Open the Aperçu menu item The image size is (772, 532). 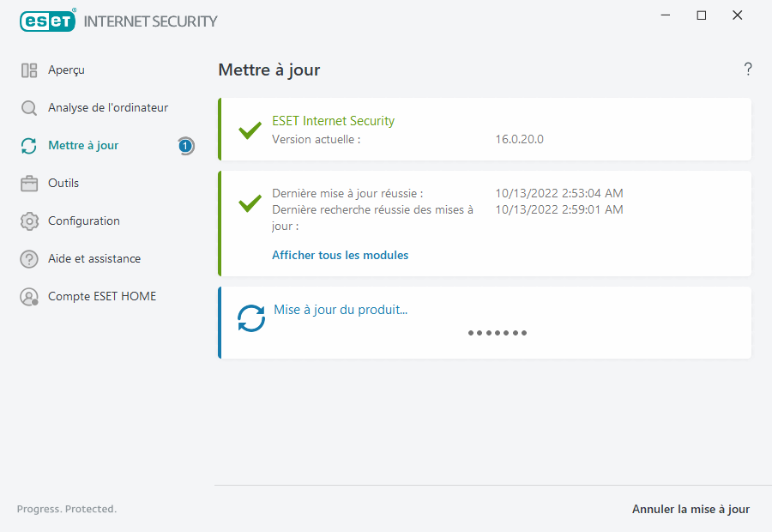pyautogui.click(x=66, y=70)
